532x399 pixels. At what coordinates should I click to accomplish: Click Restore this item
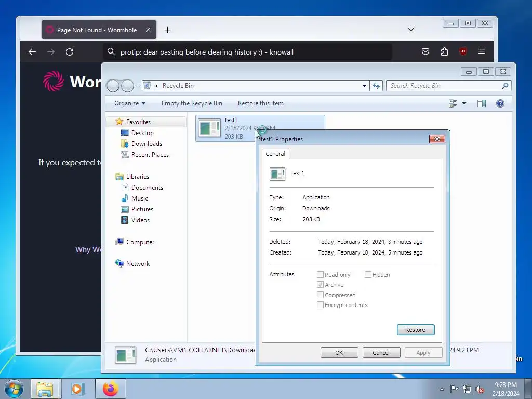click(x=261, y=103)
